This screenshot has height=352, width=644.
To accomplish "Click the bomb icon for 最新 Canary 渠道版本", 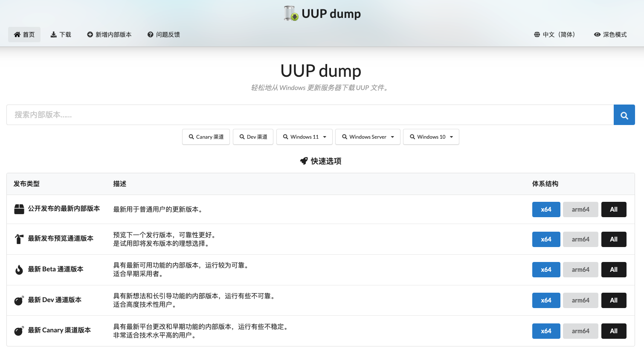I will [x=19, y=331].
